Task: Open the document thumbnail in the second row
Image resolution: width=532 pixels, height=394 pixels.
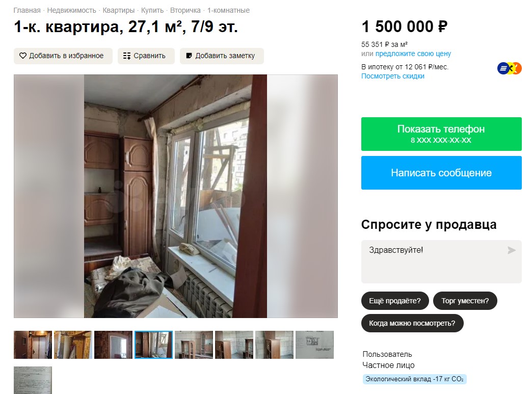Action: 33,380
